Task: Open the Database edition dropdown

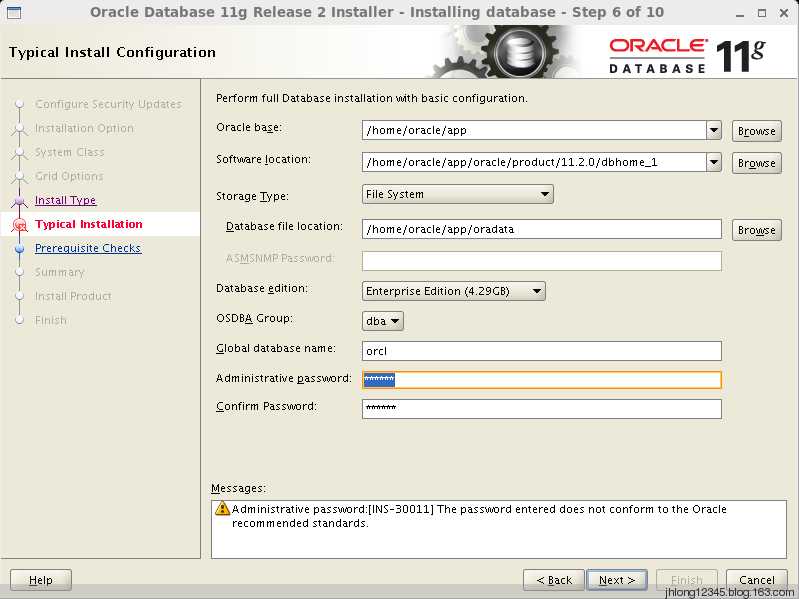Action: click(454, 291)
